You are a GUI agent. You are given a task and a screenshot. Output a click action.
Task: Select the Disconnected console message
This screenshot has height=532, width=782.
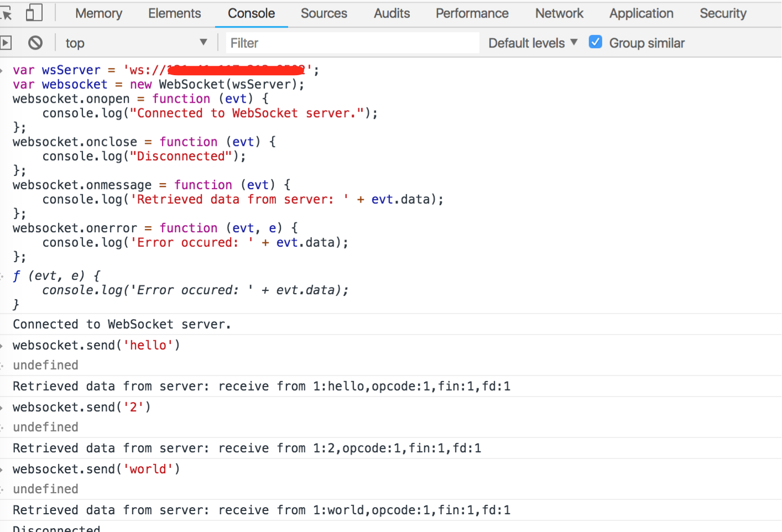(x=56, y=528)
